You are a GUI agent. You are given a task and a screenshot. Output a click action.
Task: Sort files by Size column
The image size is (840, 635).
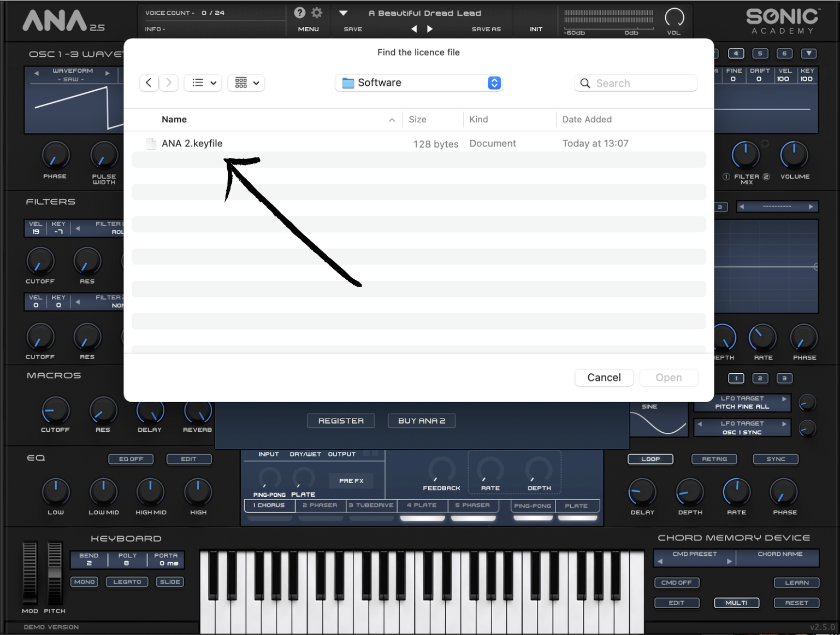click(417, 119)
